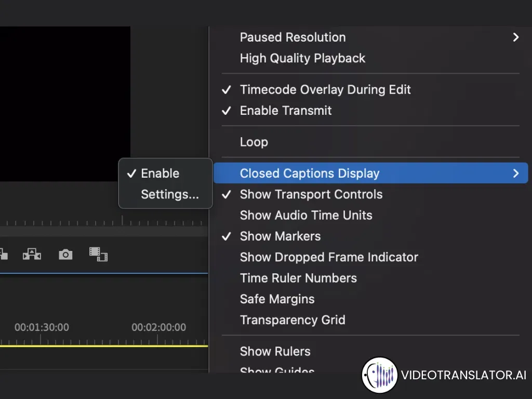
Task: Toggle Show Markers option
Action: pos(370,236)
